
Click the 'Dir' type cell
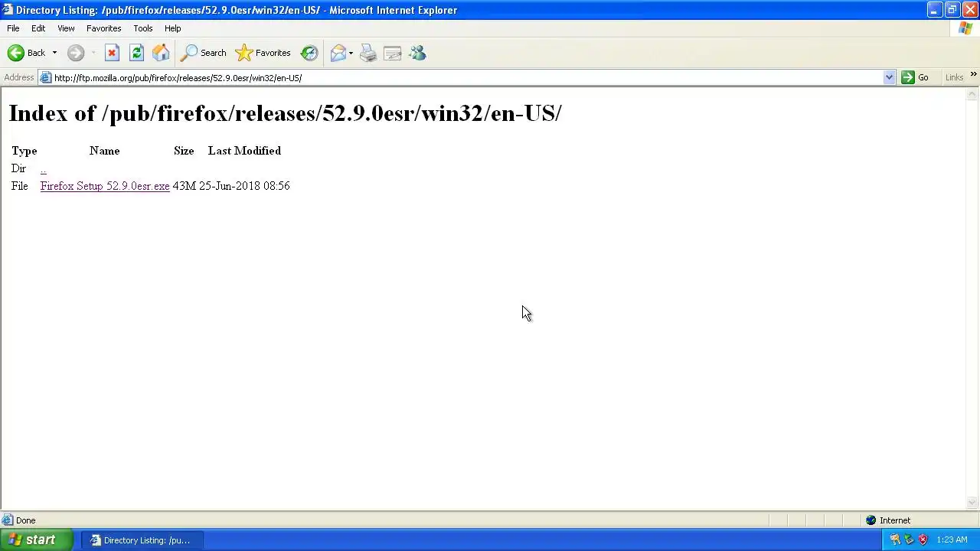19,168
